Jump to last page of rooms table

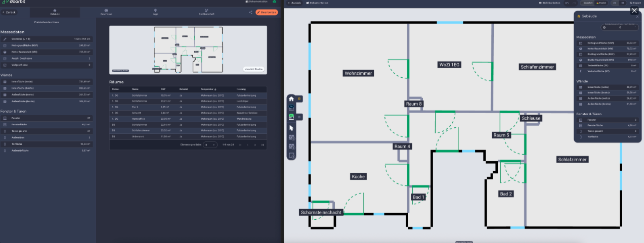[263, 145]
